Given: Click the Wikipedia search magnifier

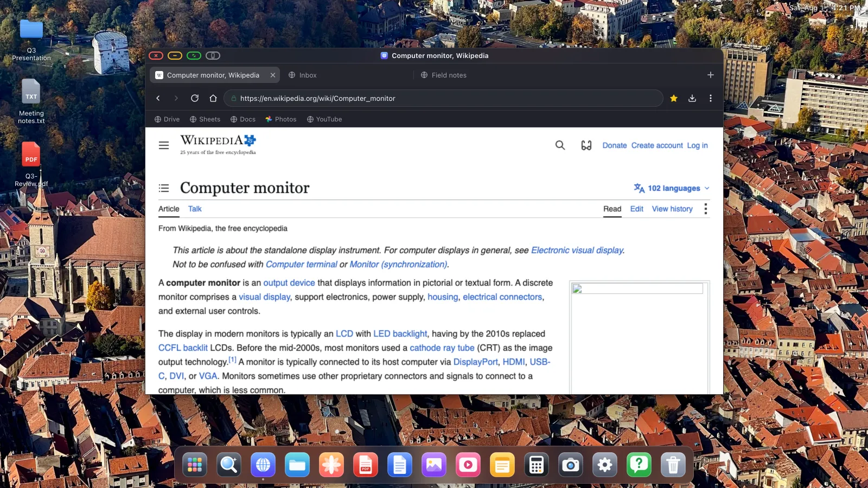Looking at the screenshot, I should pos(560,145).
